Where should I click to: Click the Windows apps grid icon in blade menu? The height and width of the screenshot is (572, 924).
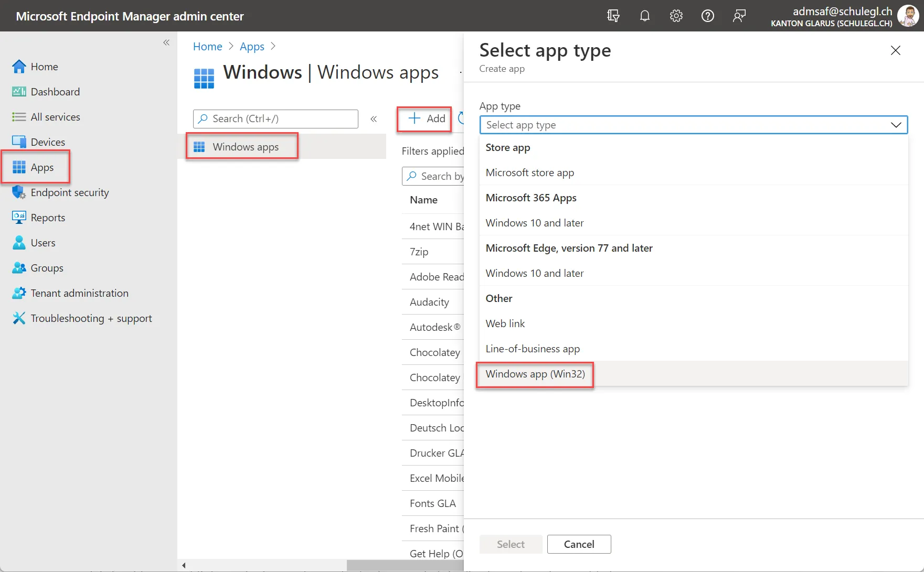click(199, 147)
